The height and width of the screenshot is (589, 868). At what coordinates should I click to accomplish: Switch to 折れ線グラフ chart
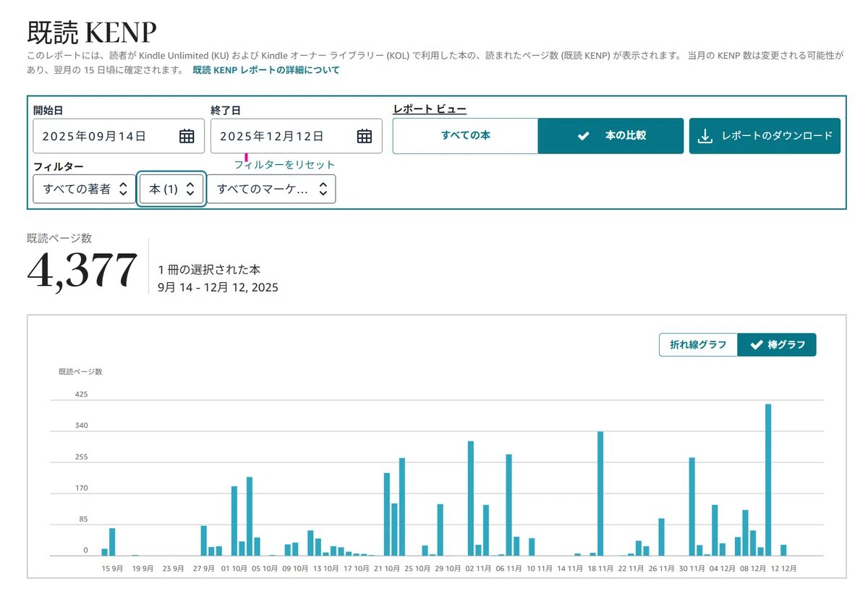(698, 345)
